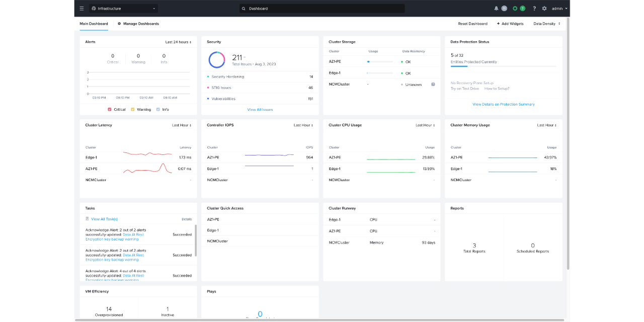Click the NCMCluster Unknown resiliency help icon
The height and width of the screenshot is (322, 644).
tap(433, 85)
